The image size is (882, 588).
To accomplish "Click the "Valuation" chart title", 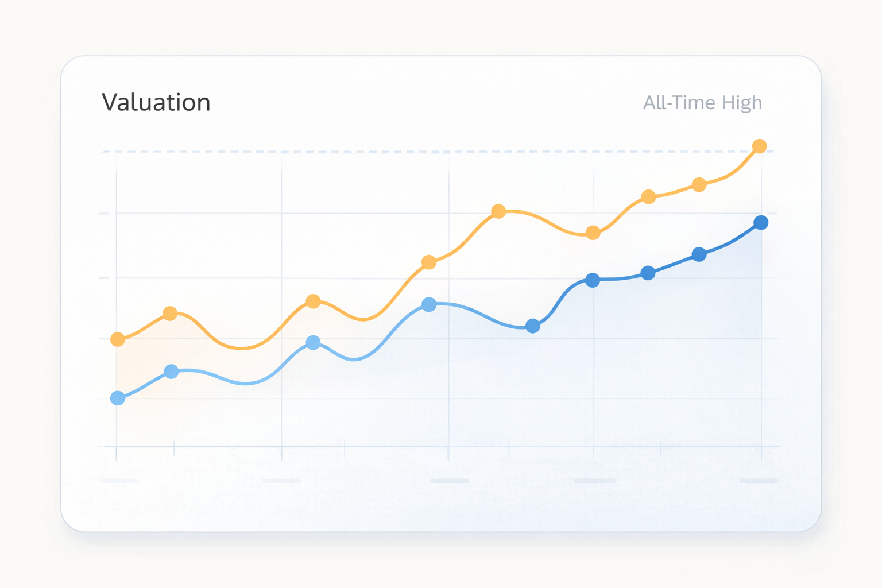I will (156, 103).
